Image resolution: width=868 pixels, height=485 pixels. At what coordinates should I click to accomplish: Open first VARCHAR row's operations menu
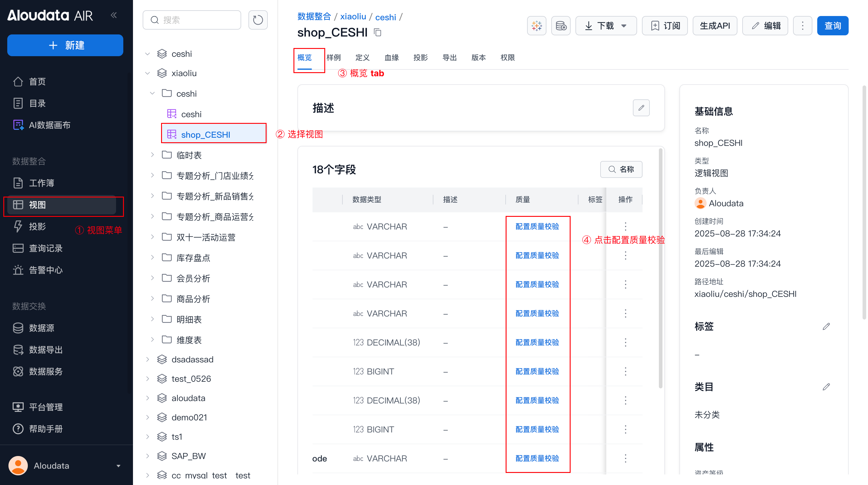click(x=625, y=226)
